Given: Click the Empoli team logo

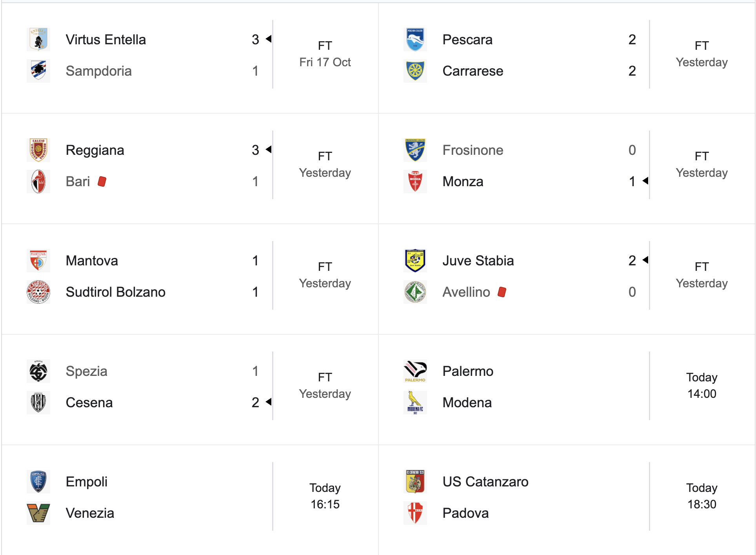Looking at the screenshot, I should coord(38,482).
